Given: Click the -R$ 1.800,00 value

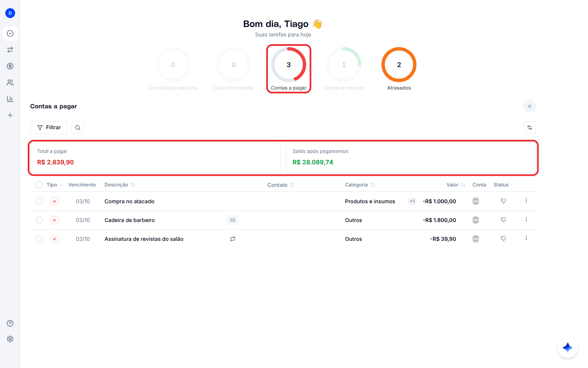Looking at the screenshot, I should tap(439, 220).
